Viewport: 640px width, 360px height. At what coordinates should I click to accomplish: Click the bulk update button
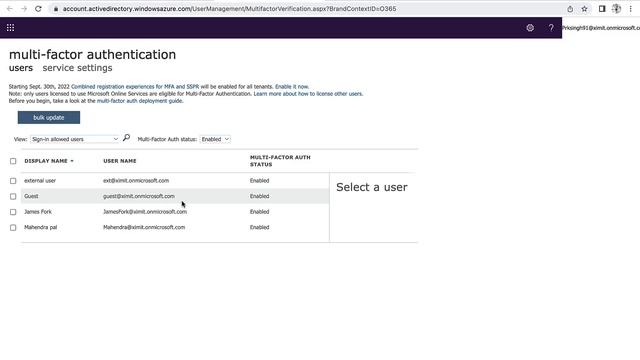click(49, 118)
